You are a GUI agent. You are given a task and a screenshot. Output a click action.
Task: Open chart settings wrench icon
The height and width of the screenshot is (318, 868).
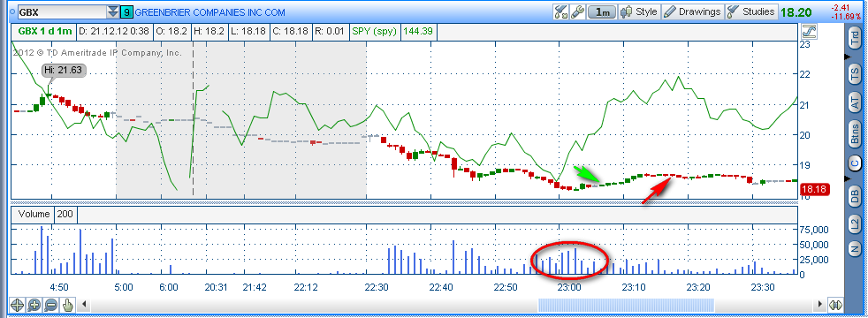(577, 11)
